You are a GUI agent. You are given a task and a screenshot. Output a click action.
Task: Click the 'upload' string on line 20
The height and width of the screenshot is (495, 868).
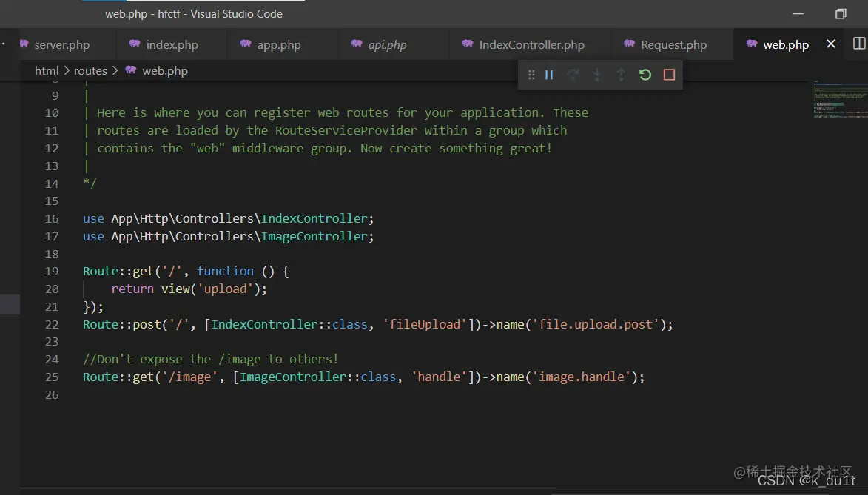click(225, 289)
